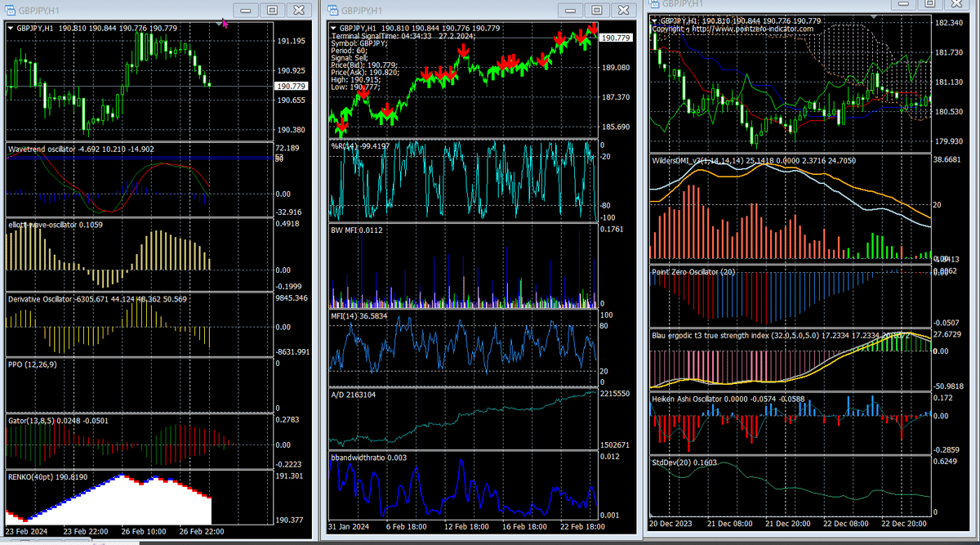Open the triangle dropdown beside GBPJPY,H1 in middle chart
Image resolution: width=980 pixels, height=545 pixels.
[x=333, y=28]
